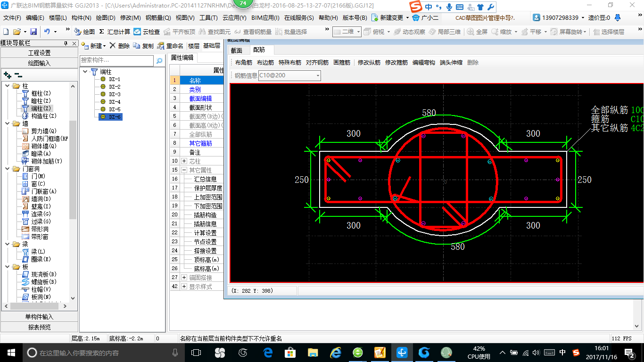Click 布角筋 button
Image resolution: width=644 pixels, height=362 pixels.
click(x=244, y=62)
